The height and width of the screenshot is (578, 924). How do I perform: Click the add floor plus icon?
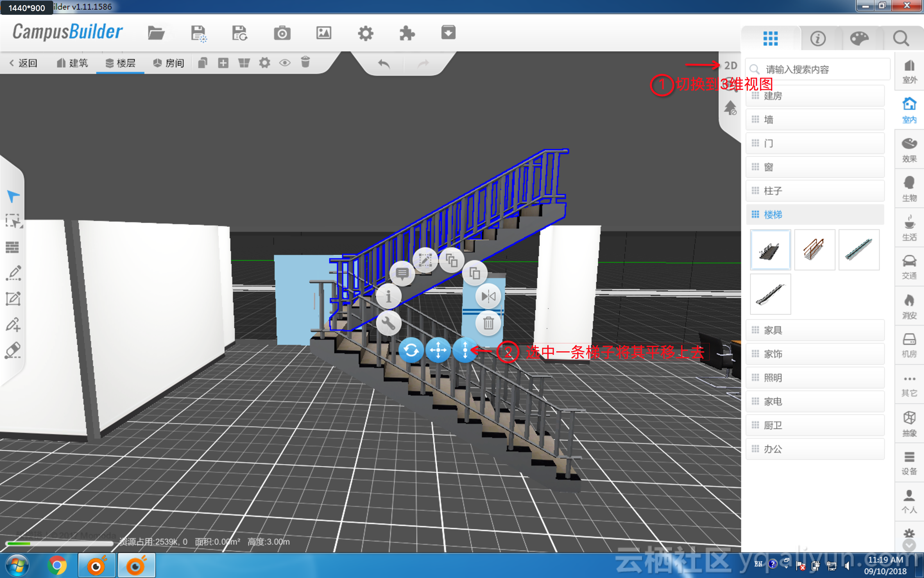tap(223, 63)
